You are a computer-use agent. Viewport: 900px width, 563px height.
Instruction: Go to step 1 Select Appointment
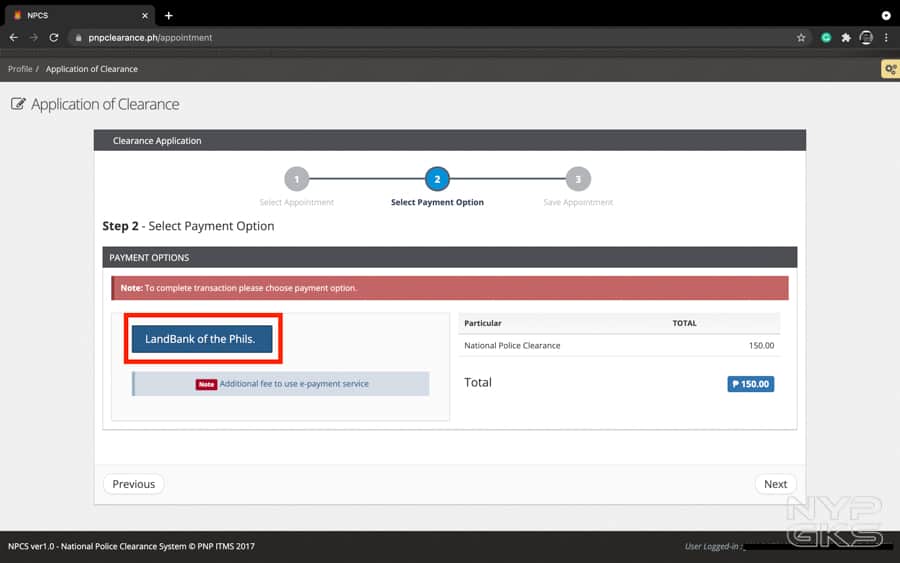(296, 180)
